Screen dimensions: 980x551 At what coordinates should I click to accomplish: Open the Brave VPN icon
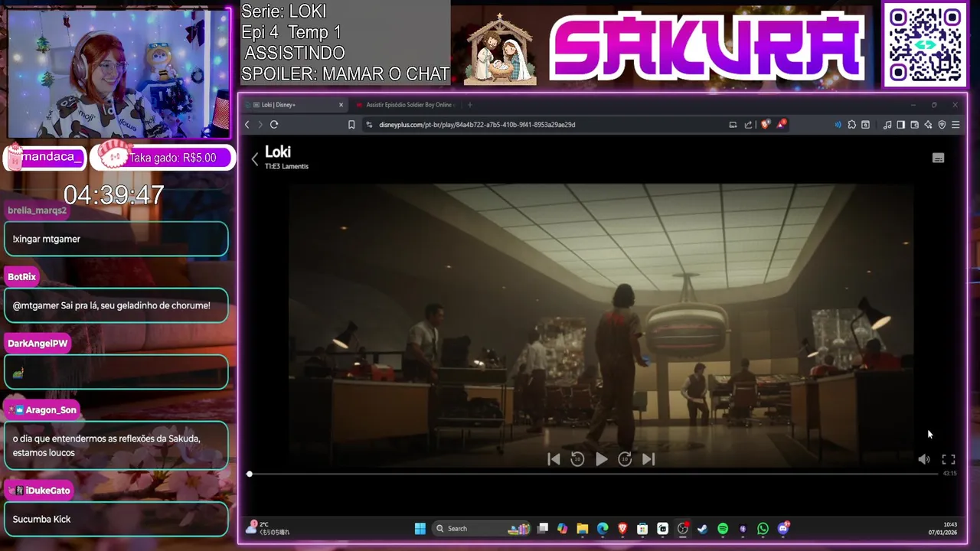click(x=942, y=125)
